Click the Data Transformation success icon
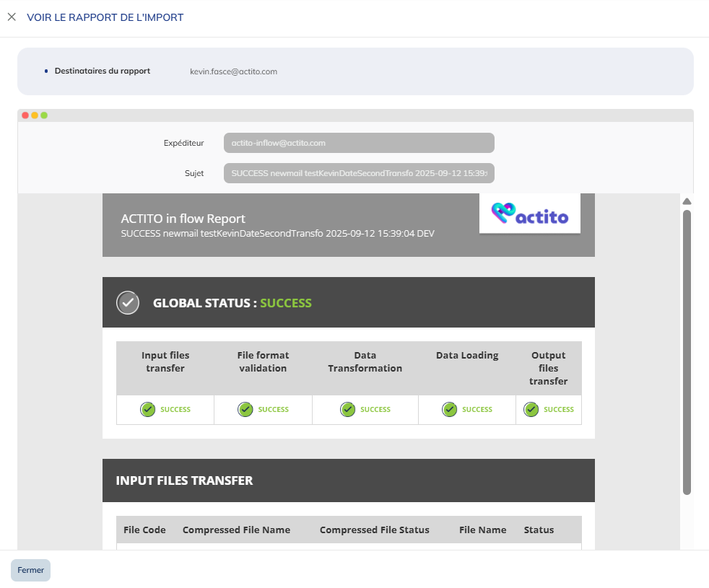 coord(348,410)
